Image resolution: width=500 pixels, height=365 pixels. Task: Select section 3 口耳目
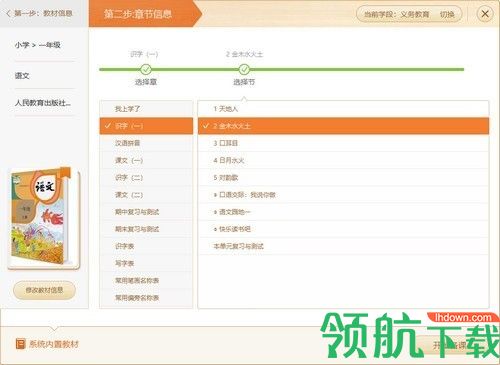[x=343, y=143]
